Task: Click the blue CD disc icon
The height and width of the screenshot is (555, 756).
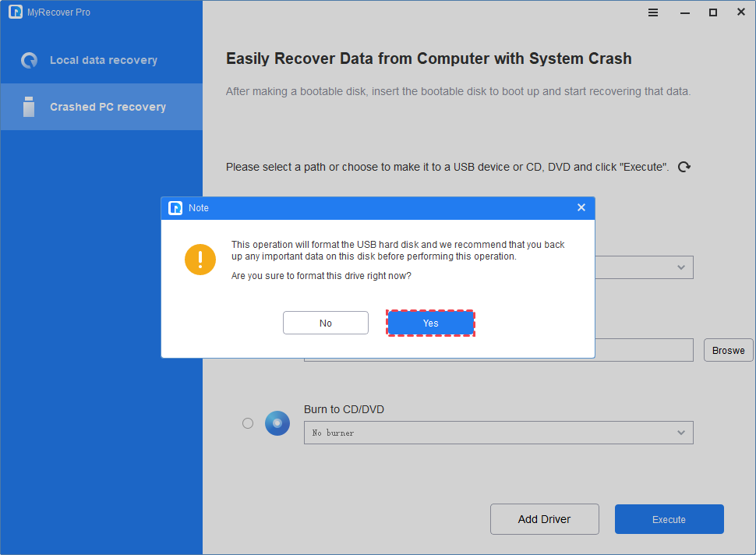Action: [x=277, y=423]
